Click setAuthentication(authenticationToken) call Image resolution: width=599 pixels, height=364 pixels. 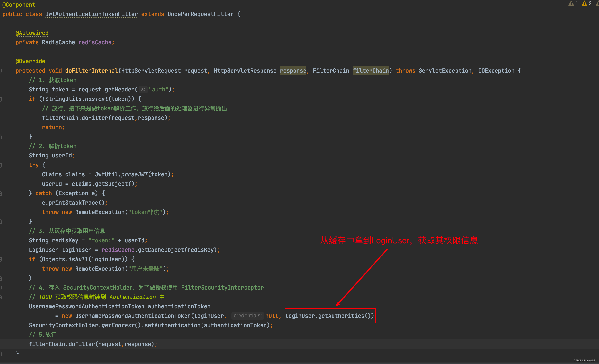point(207,325)
